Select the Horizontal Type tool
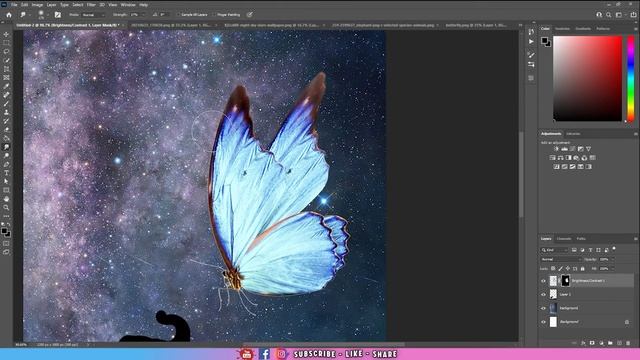 tap(6, 173)
